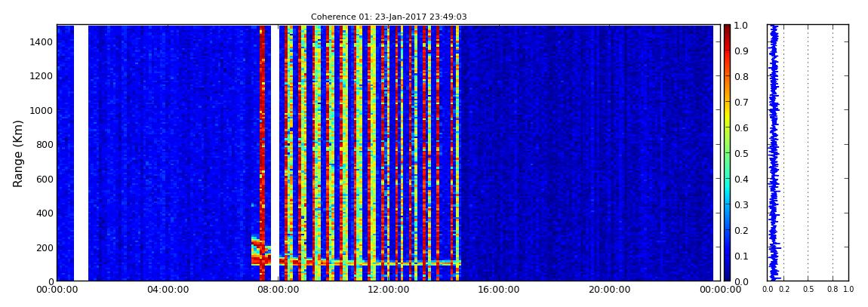The height and width of the screenshot is (307, 868).
Task: Click the 0.8 tick under the profile plot
Action: [x=833, y=289]
